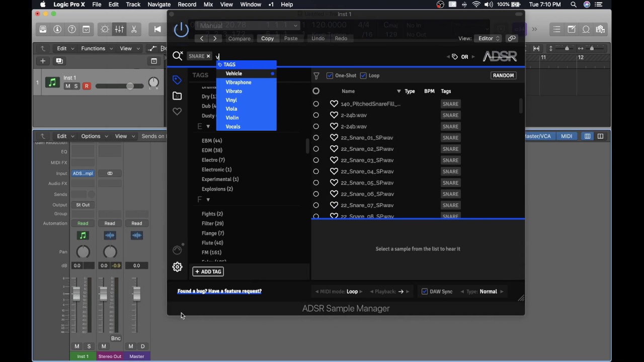The height and width of the screenshot is (362, 644).
Task: Click the Spotlight search in menu bar
Action: point(574,5)
